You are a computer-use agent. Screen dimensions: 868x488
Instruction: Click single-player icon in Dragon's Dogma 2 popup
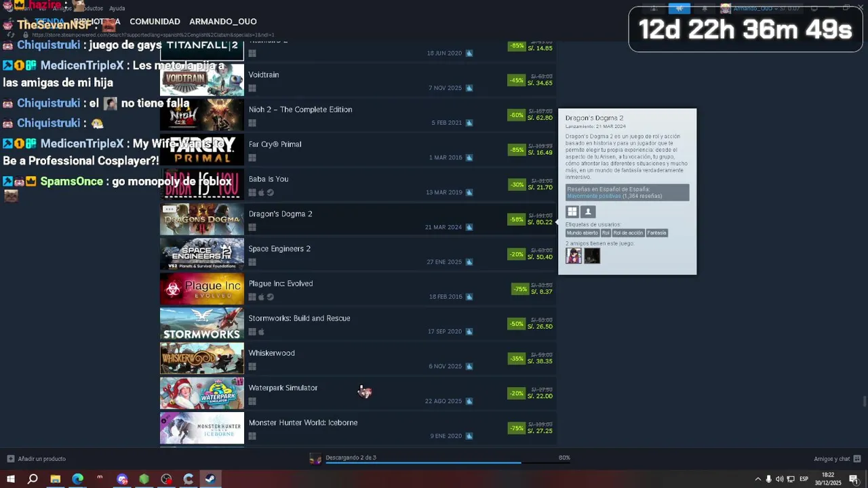tap(589, 212)
